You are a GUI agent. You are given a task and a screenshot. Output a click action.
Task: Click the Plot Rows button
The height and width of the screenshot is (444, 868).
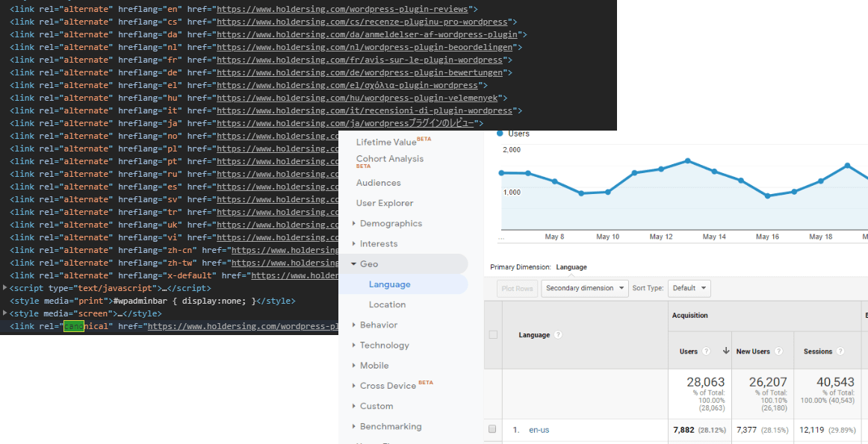517,289
